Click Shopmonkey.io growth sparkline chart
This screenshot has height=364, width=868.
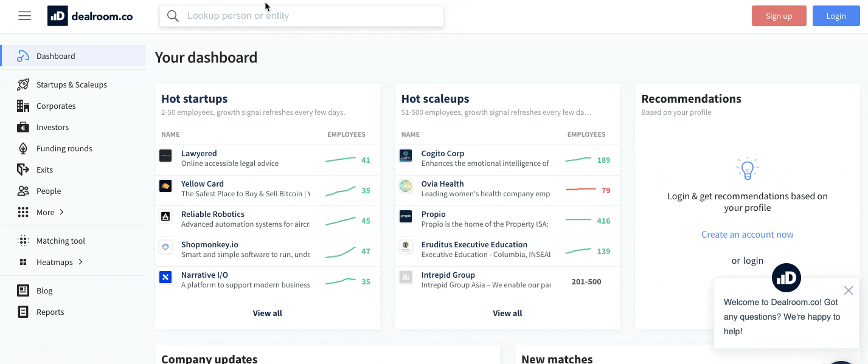pos(341,252)
